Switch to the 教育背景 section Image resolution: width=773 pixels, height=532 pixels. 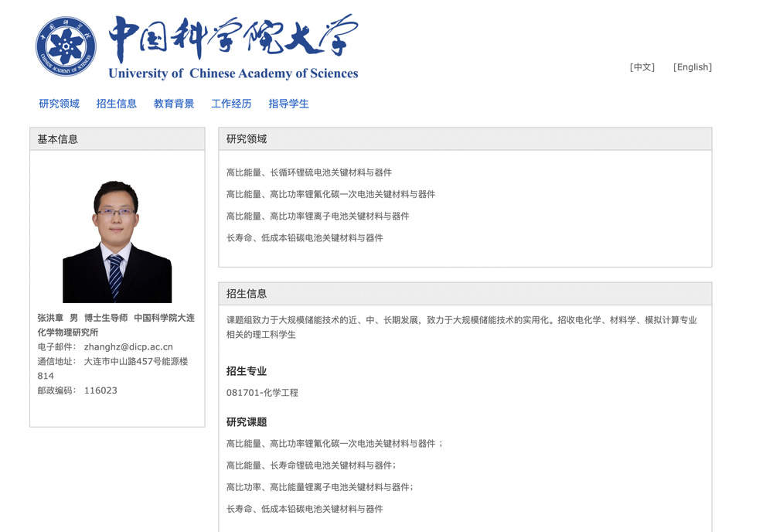click(172, 103)
